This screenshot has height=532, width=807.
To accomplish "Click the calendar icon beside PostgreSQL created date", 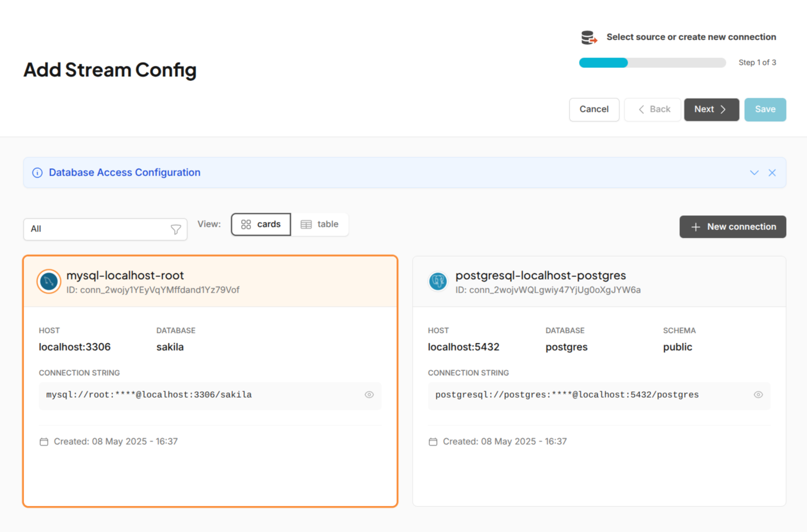I will pos(433,441).
